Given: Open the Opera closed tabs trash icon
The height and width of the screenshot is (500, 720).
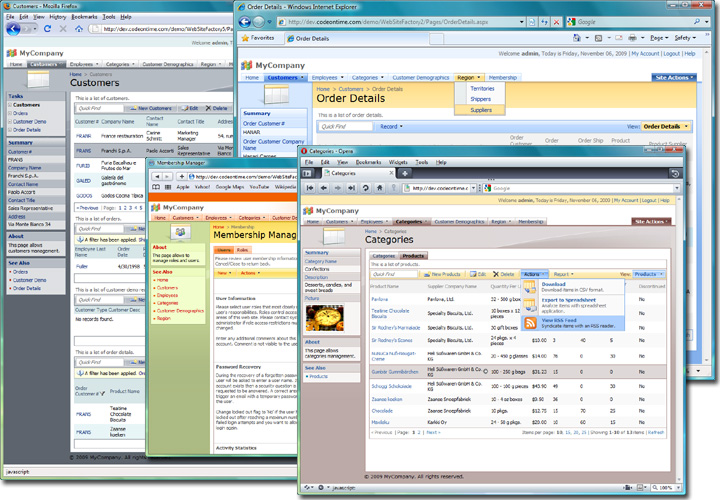Looking at the screenshot, I should [x=675, y=173].
